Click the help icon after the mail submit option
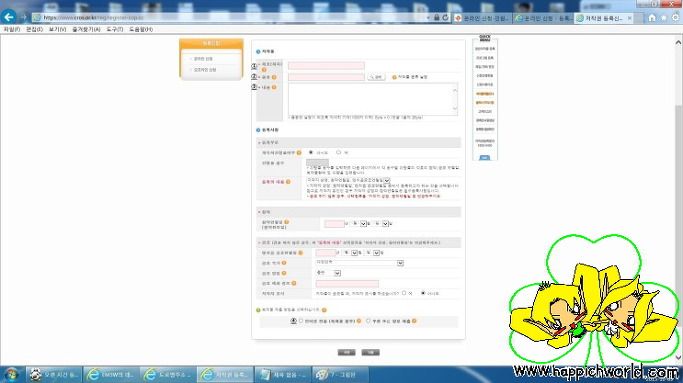This screenshot has height=383, width=683. [414, 321]
